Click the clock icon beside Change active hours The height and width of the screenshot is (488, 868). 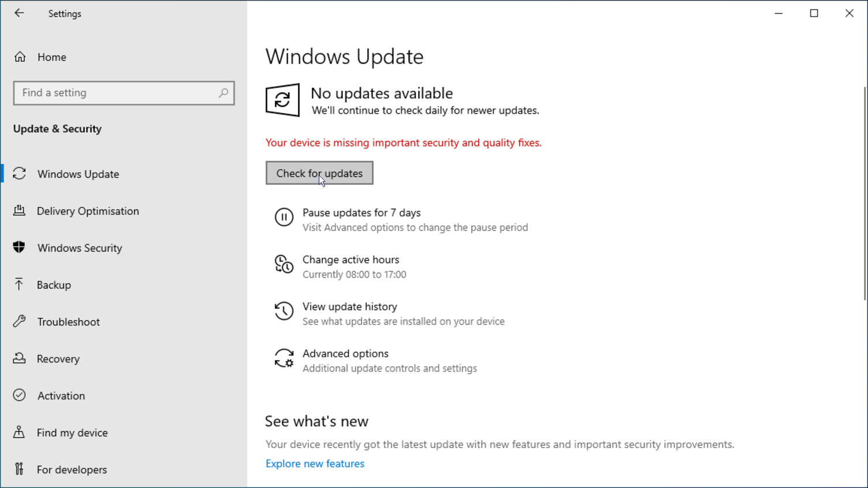(284, 264)
